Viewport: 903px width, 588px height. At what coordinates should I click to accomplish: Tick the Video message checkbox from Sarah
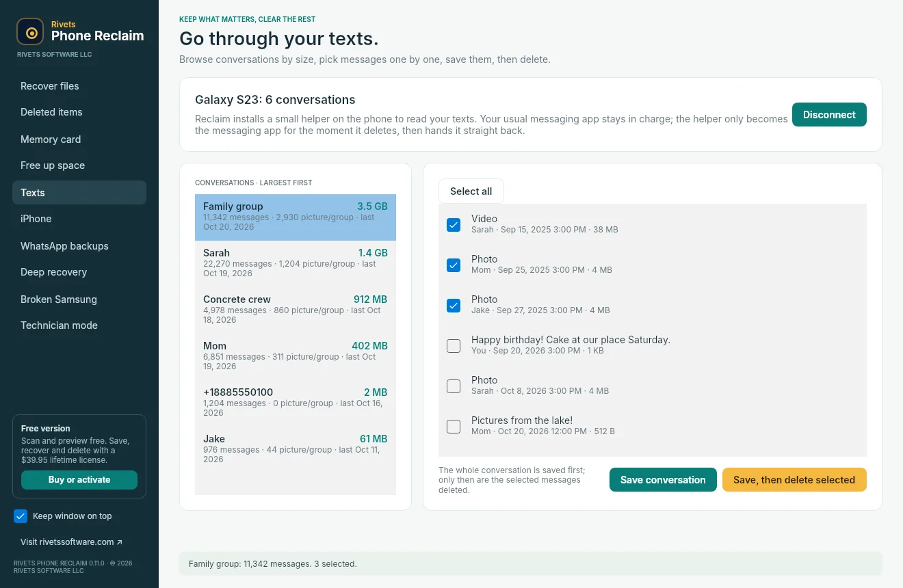pos(454,225)
